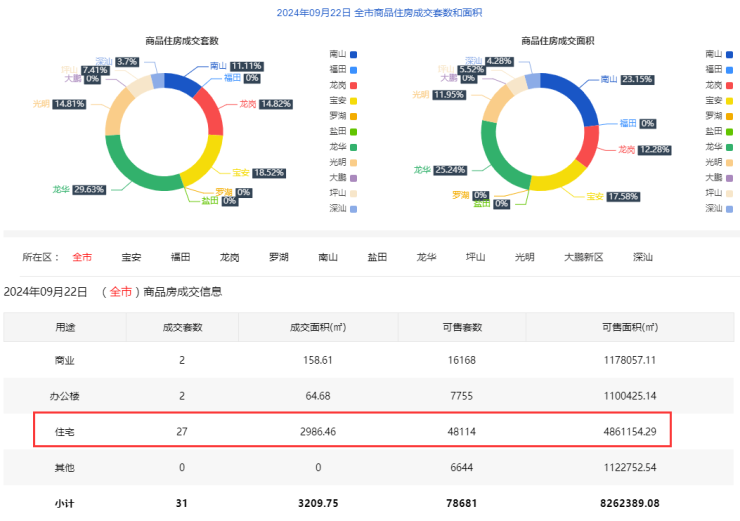Switch to the 宝安 district tab
The width and height of the screenshot is (740, 521).
point(131,257)
